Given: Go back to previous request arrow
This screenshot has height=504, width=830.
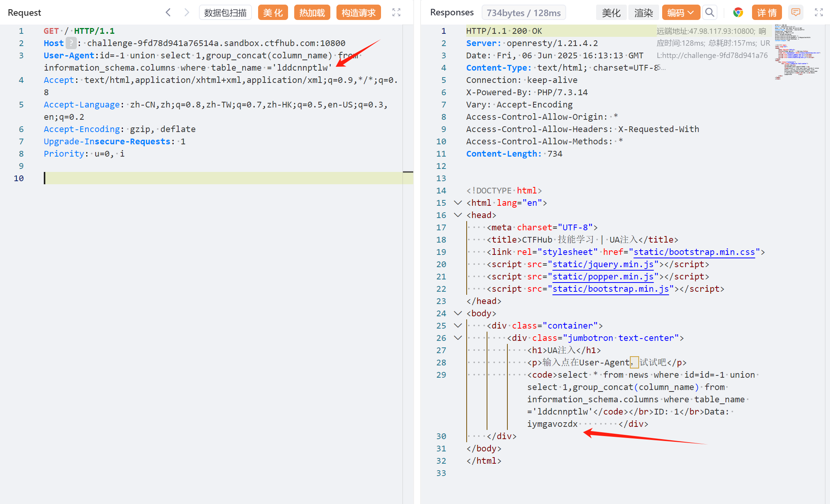Looking at the screenshot, I should 168,12.
